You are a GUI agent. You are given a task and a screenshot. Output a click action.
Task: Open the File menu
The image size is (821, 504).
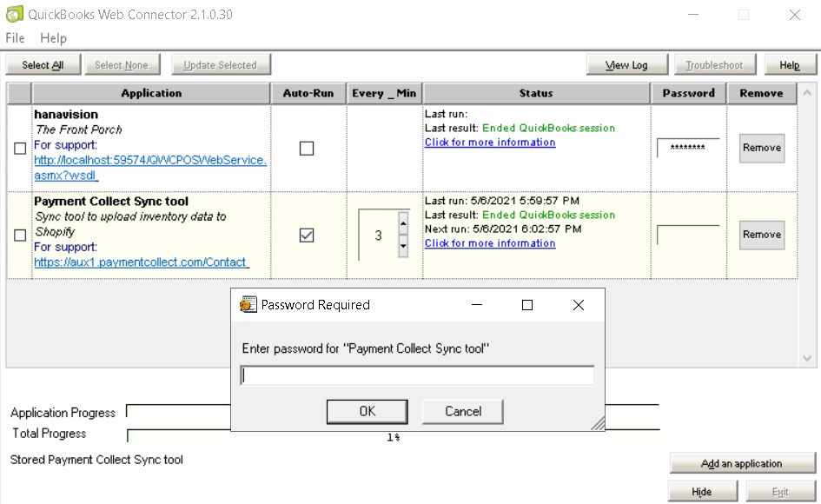(15, 38)
